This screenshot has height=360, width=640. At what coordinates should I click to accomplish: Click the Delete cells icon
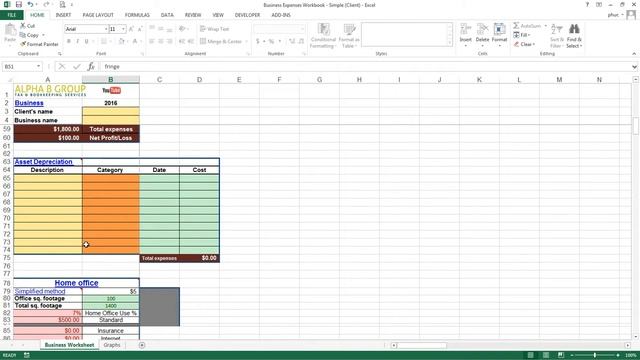(482, 29)
